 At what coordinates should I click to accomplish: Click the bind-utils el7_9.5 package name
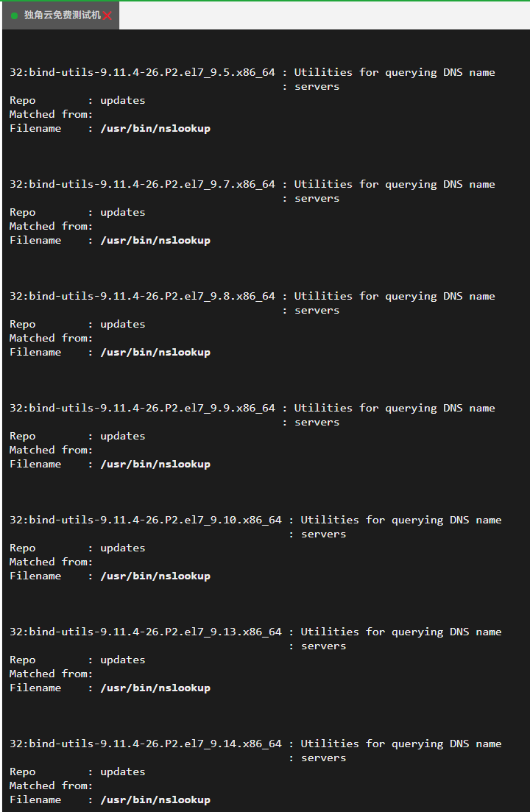(142, 72)
